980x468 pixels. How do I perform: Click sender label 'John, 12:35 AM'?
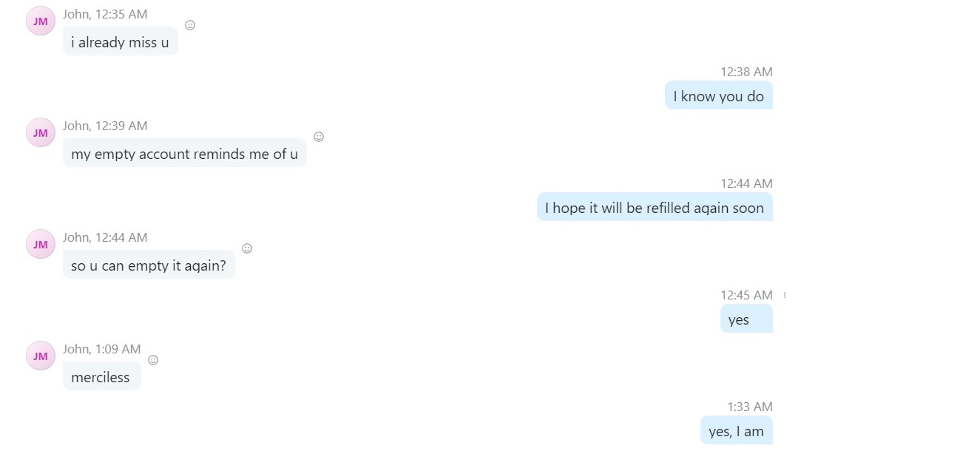(x=105, y=14)
